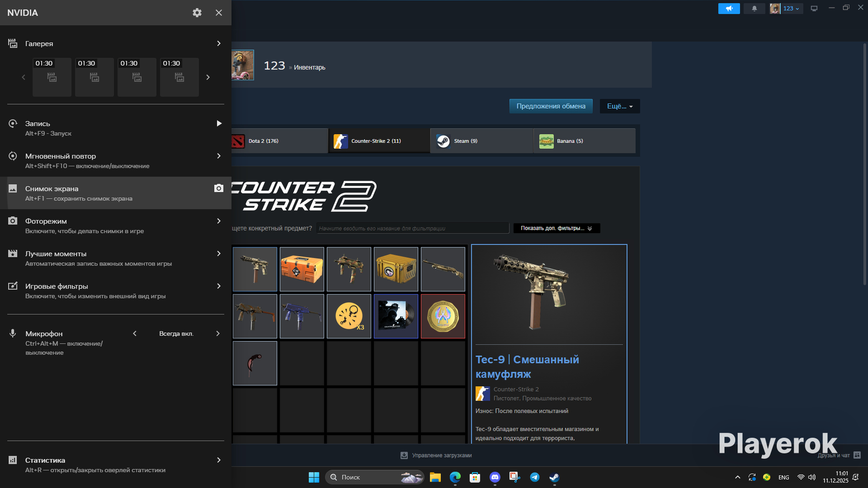This screenshot has height=488, width=868.
Task: Click the Лучшие моменты icon
Action: [x=13, y=254]
